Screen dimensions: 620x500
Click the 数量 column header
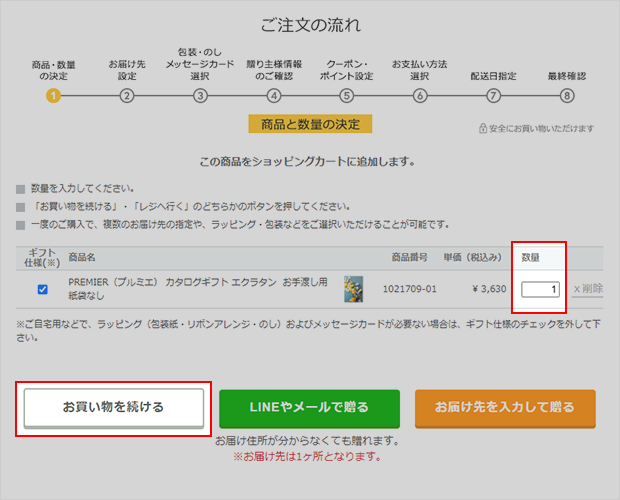point(530,258)
